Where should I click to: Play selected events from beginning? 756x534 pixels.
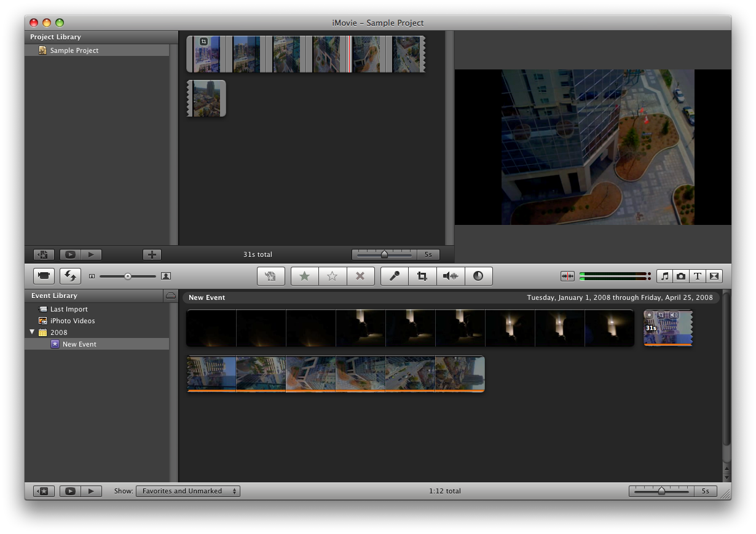tap(92, 491)
